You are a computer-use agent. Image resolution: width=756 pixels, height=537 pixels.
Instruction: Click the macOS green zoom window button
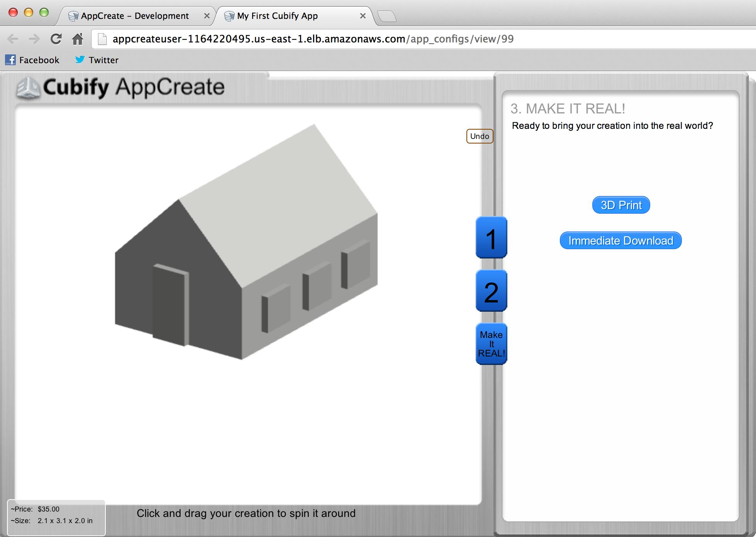click(44, 12)
